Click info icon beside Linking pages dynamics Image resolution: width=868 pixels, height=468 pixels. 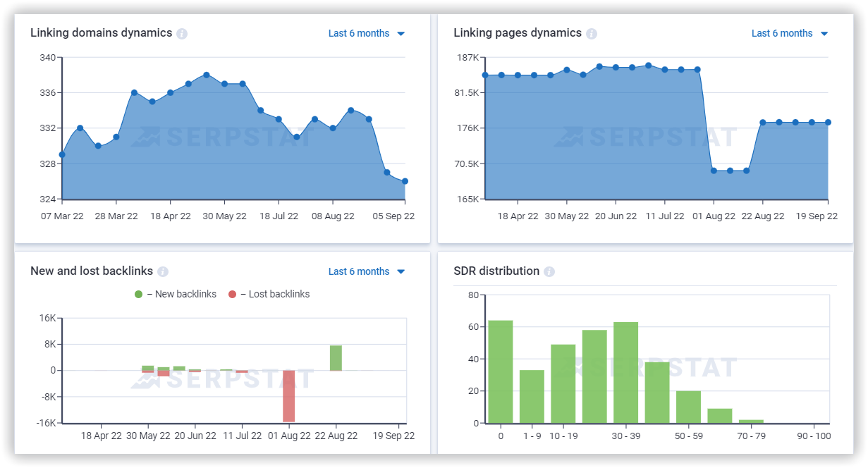[592, 34]
